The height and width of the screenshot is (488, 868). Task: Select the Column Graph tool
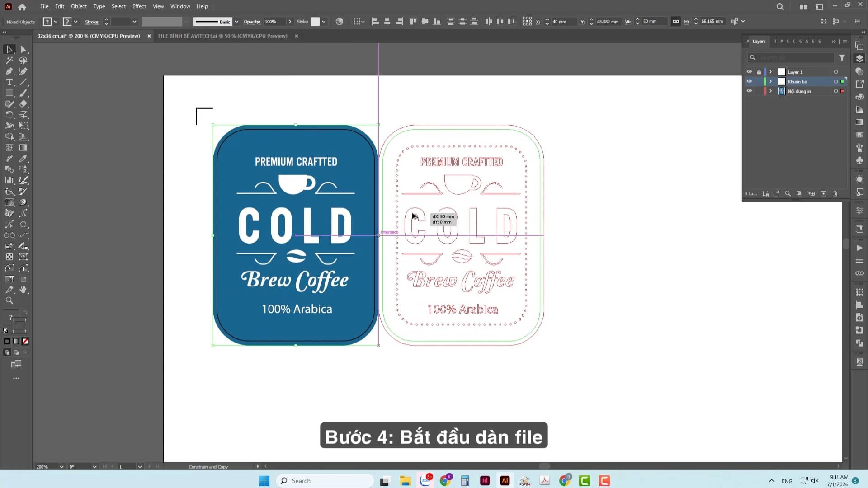(x=9, y=180)
